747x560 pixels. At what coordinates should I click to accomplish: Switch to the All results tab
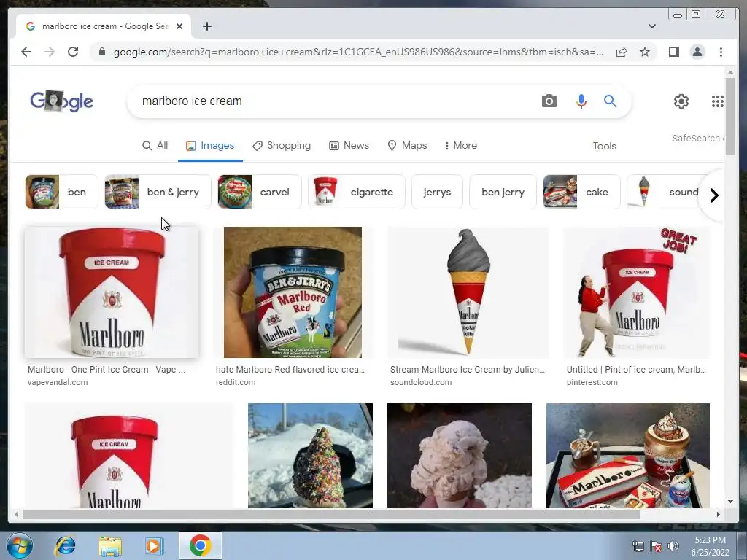[155, 145]
